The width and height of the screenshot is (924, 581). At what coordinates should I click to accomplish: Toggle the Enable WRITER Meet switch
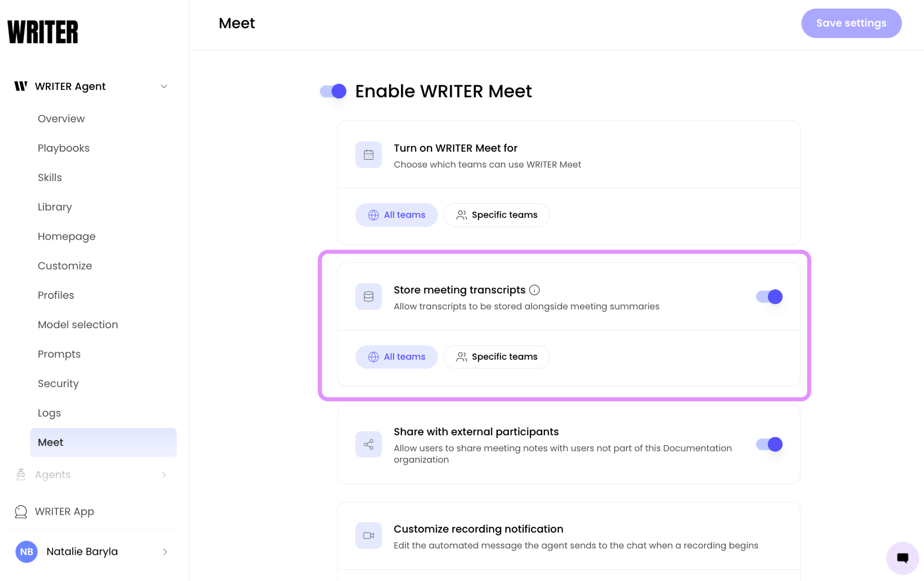click(333, 91)
